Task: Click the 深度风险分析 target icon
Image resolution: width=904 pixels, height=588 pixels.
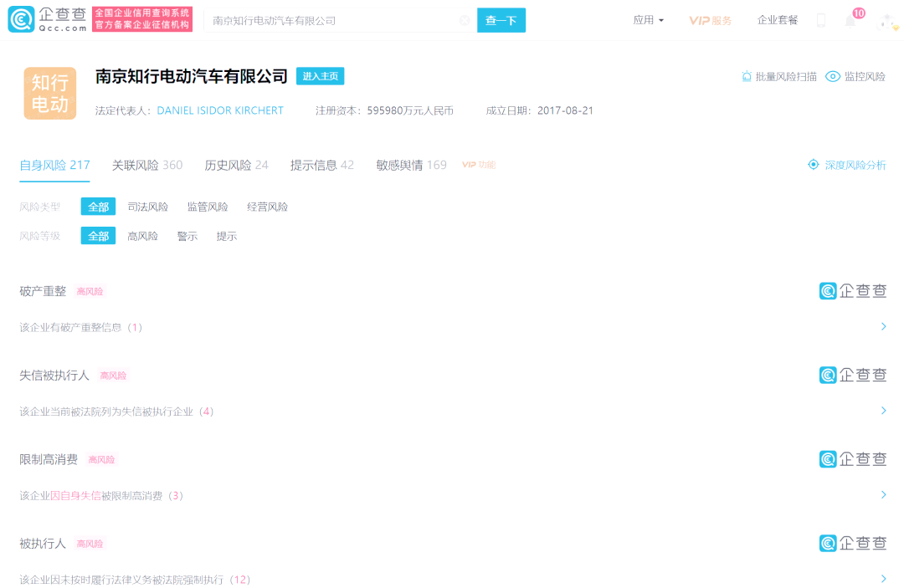Action: tap(813, 165)
